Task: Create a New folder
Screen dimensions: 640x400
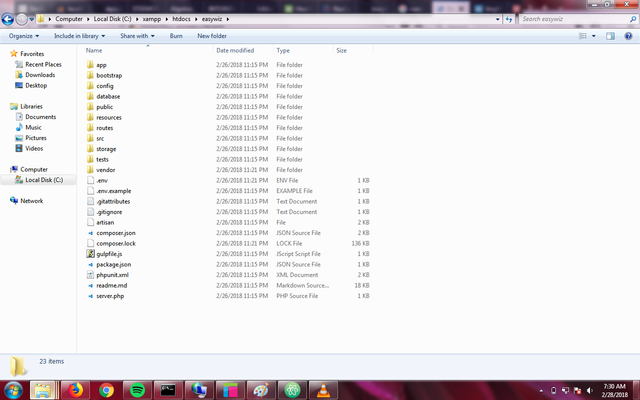Action: click(x=212, y=36)
